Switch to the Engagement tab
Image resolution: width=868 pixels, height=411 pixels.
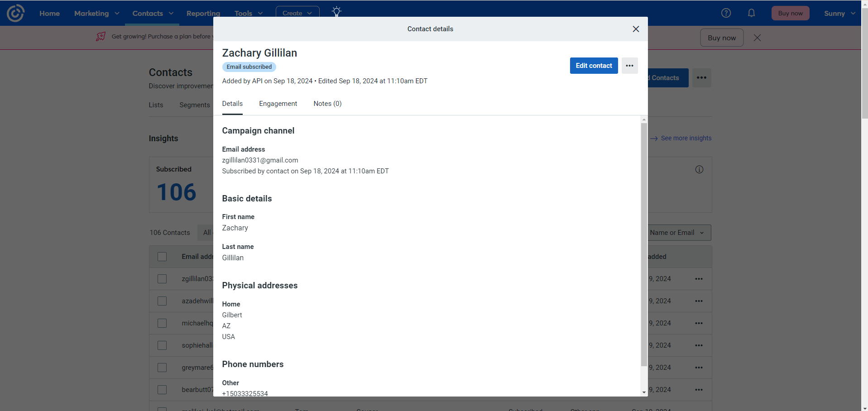click(x=278, y=104)
